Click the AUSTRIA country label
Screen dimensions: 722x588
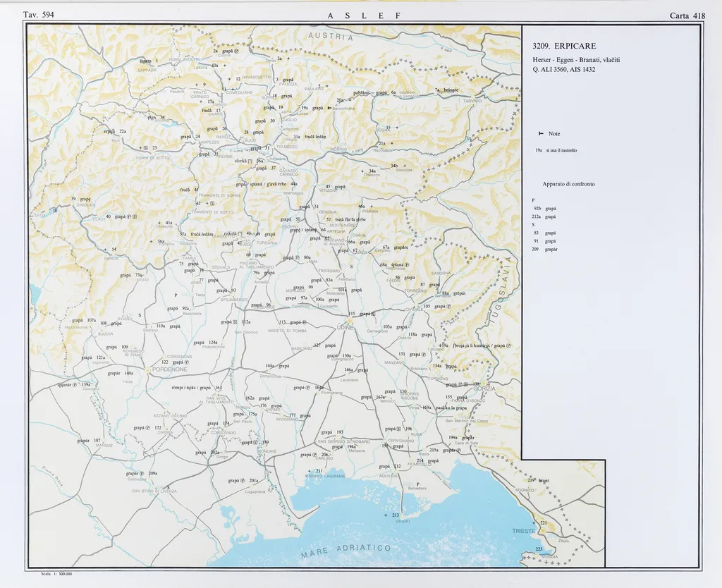tap(330, 36)
